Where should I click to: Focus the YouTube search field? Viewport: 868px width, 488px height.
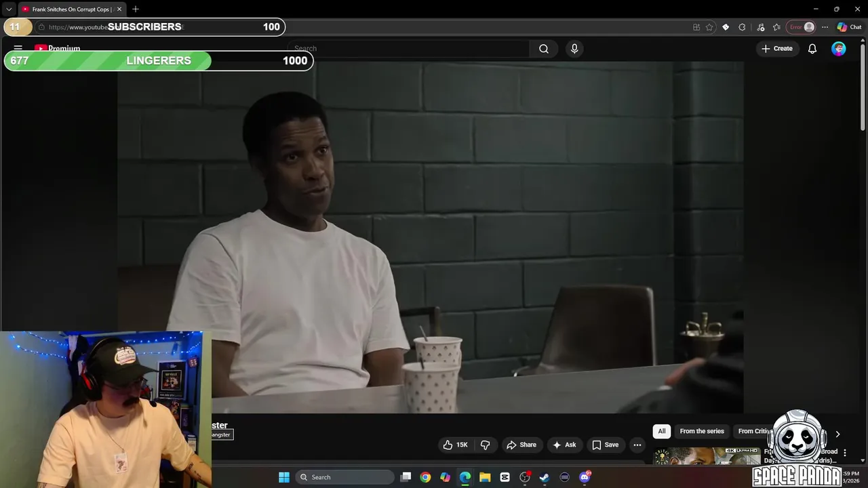pos(409,49)
